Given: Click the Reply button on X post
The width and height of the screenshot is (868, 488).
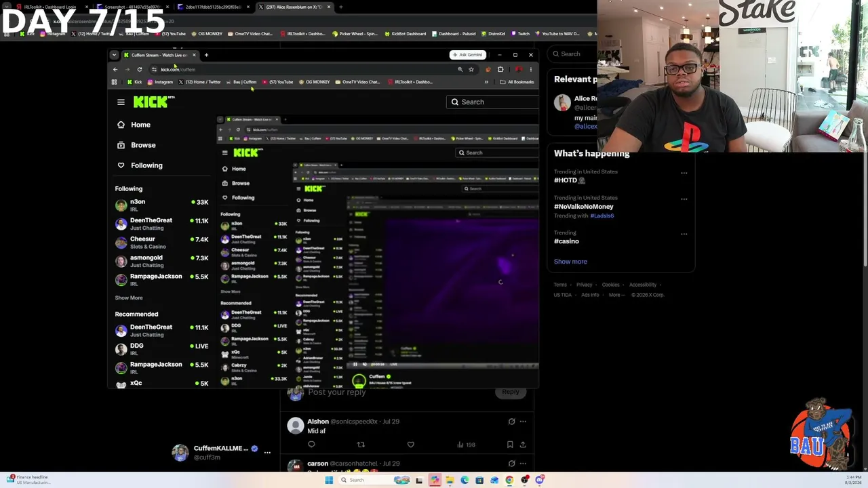Looking at the screenshot, I should (510, 392).
